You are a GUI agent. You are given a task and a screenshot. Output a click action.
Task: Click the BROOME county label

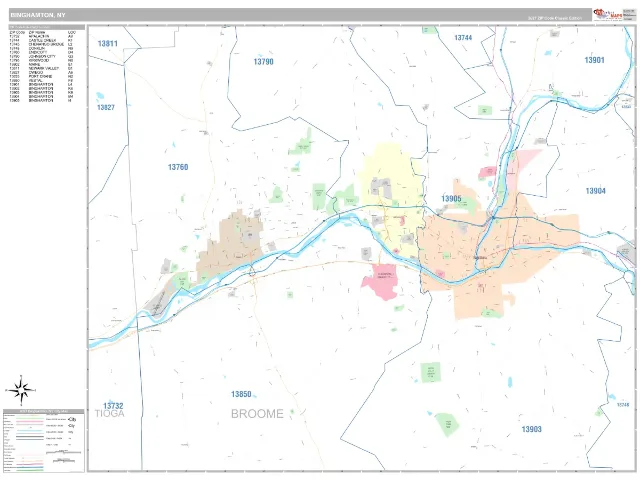pyautogui.click(x=257, y=414)
